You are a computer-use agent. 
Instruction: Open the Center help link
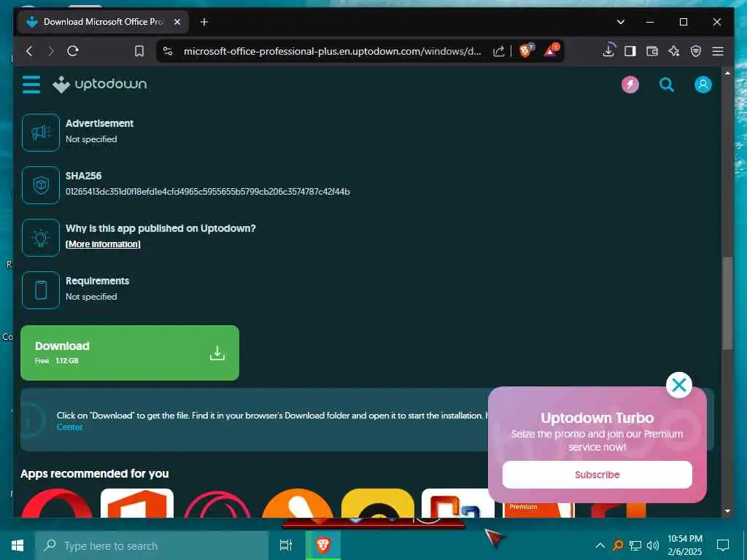point(69,427)
